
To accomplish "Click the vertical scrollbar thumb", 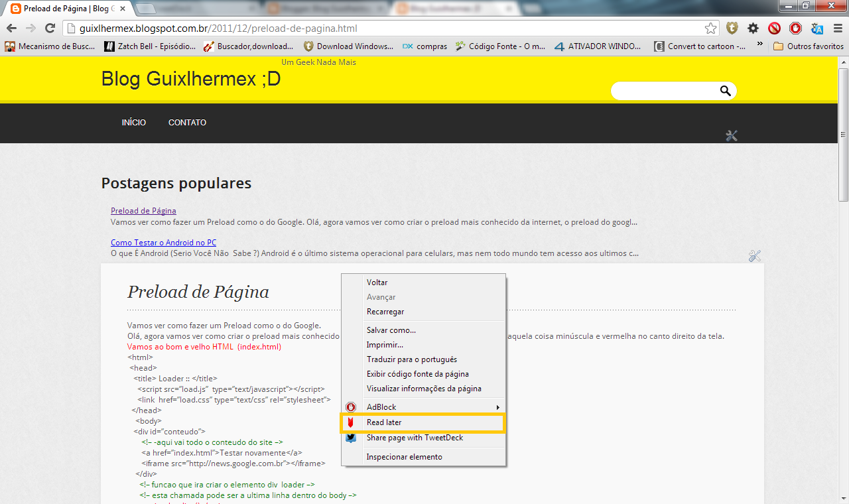I will pyautogui.click(x=844, y=134).
